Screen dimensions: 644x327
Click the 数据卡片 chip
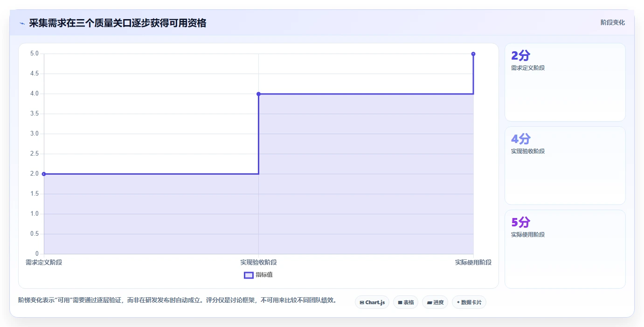[x=469, y=302]
